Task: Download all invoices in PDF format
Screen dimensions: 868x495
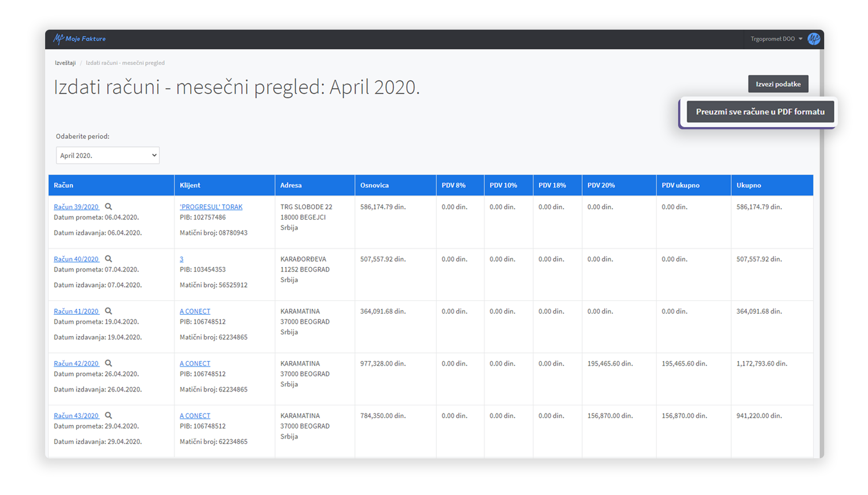Action: (x=760, y=112)
